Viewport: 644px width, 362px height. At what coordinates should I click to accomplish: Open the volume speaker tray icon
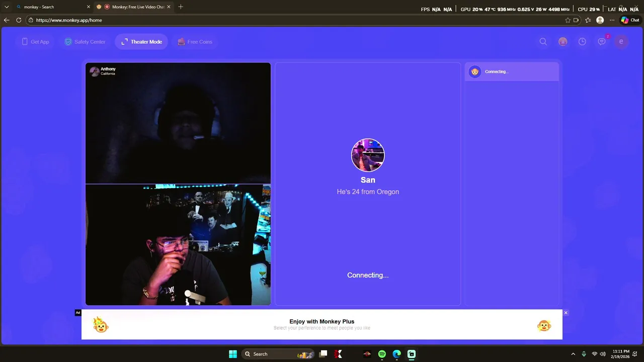click(603, 354)
